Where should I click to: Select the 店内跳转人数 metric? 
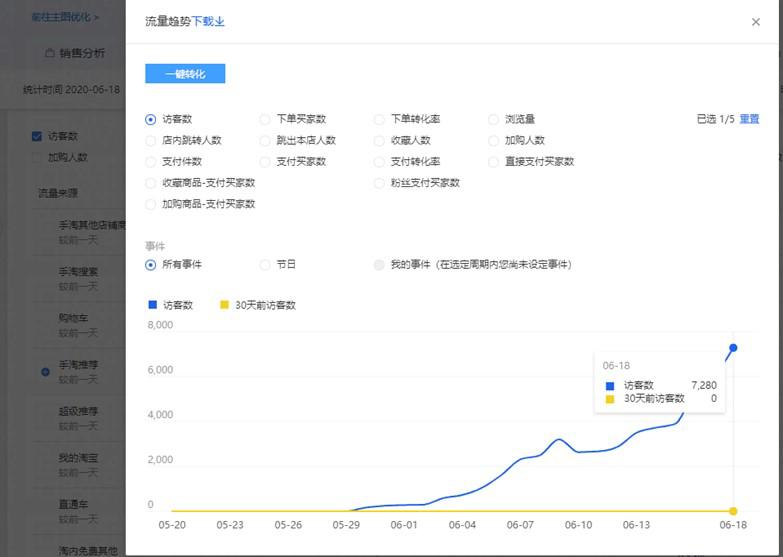[x=150, y=141]
